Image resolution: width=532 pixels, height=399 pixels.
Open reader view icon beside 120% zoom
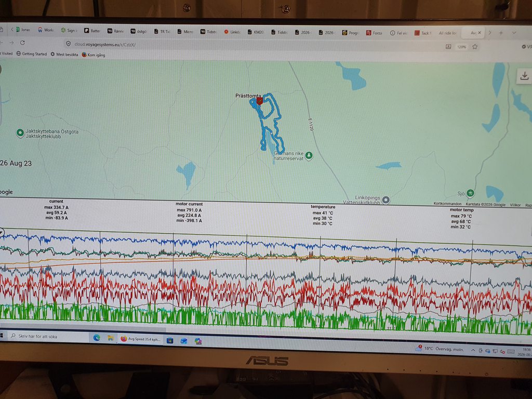pyautogui.click(x=448, y=46)
